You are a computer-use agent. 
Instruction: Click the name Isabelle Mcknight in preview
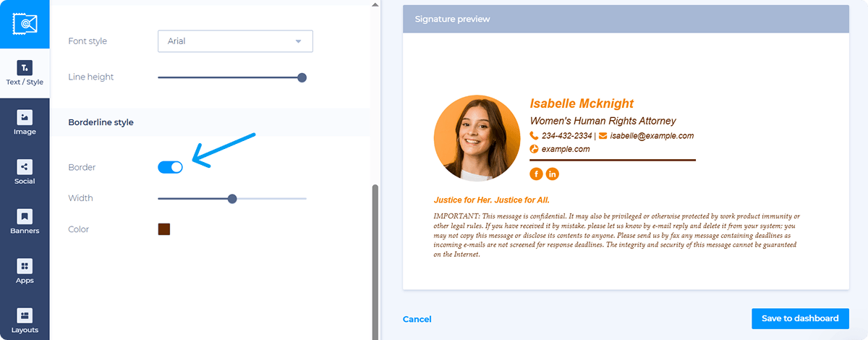(582, 103)
